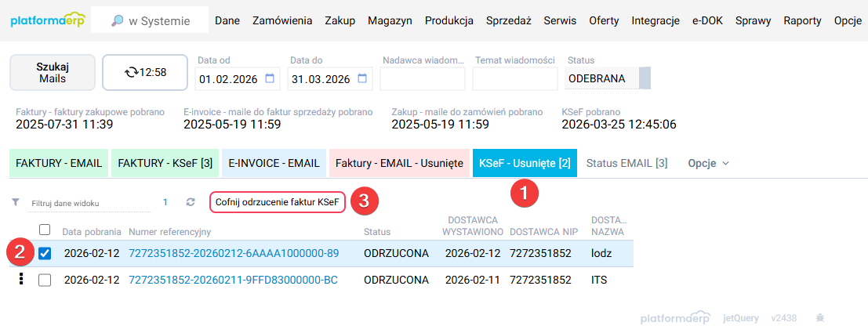The image size is (868, 333).
Task: Open the Status dropdown showing ODEBRANA
Action: click(607, 78)
